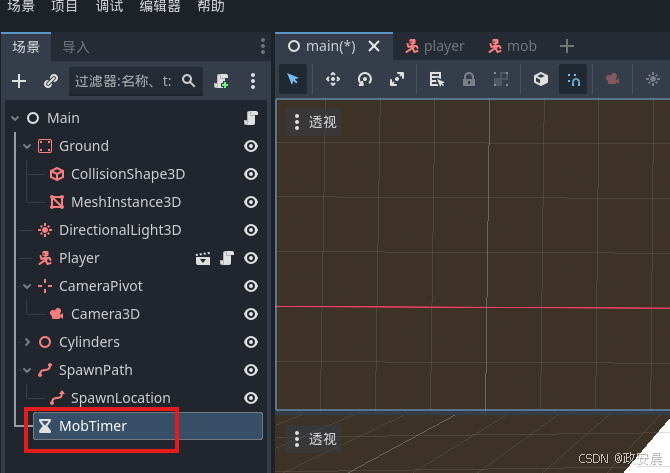This screenshot has width=670, height=473.
Task: Select the CameraPivot node
Action: [101, 286]
